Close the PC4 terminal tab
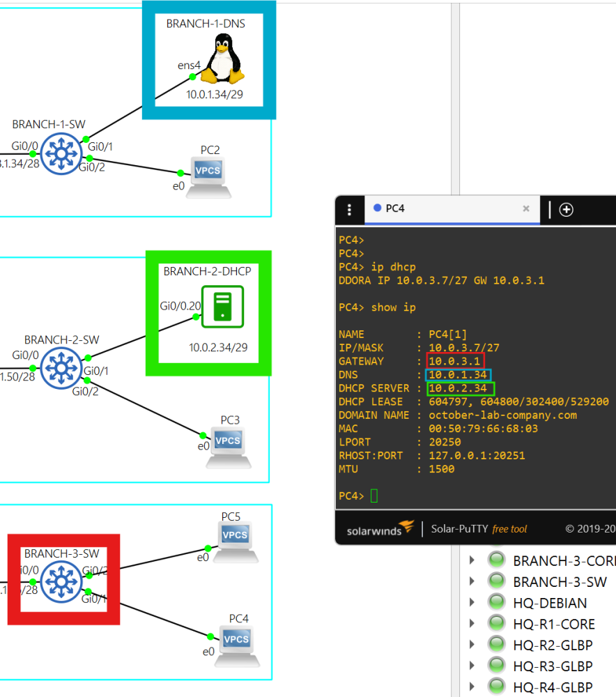616x697 pixels. point(526,208)
